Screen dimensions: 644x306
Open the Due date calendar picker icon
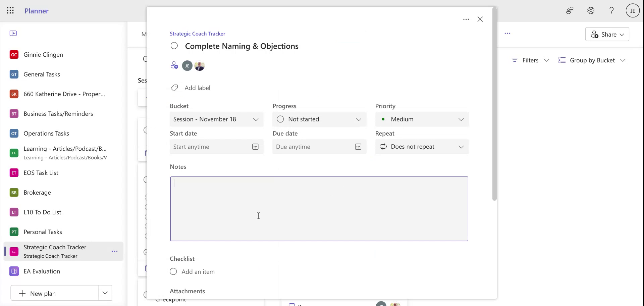pos(358,147)
